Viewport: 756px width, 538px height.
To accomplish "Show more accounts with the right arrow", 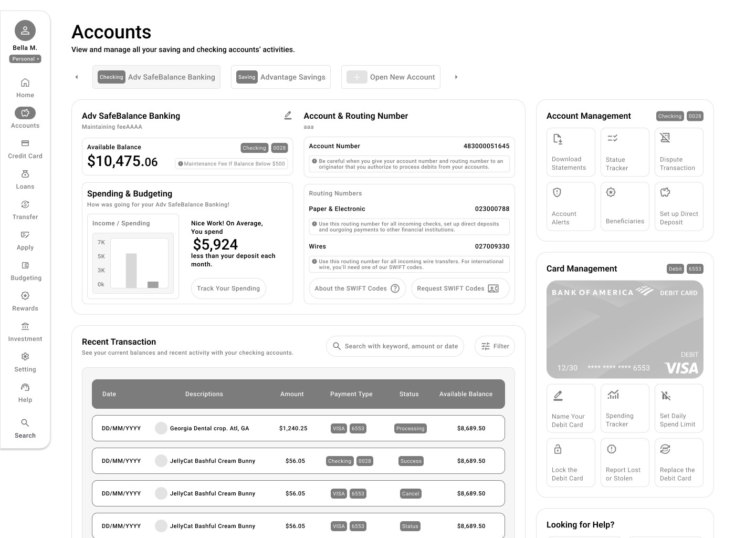I will coord(456,77).
